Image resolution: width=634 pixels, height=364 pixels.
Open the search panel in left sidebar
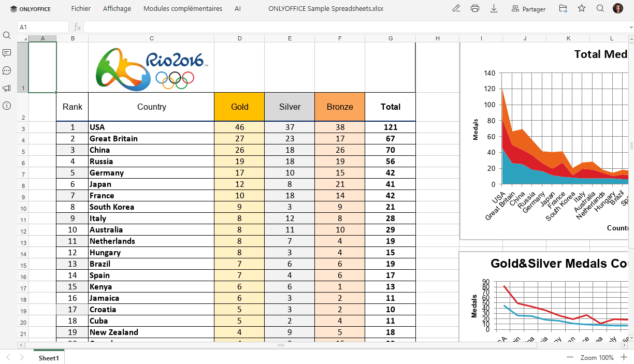point(7,35)
